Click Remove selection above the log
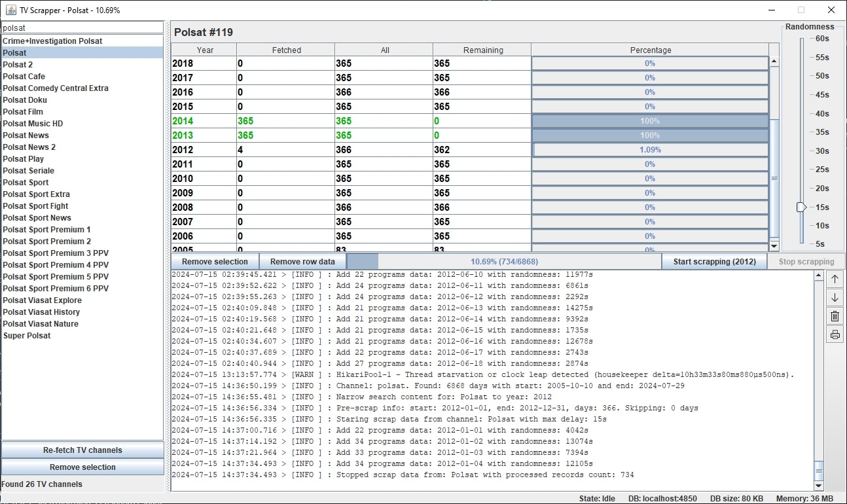 click(215, 261)
